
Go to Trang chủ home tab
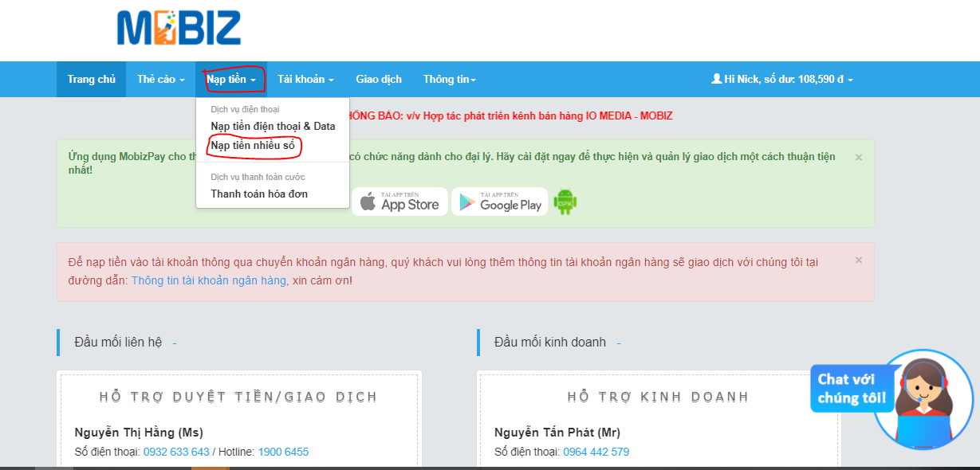pos(91,80)
